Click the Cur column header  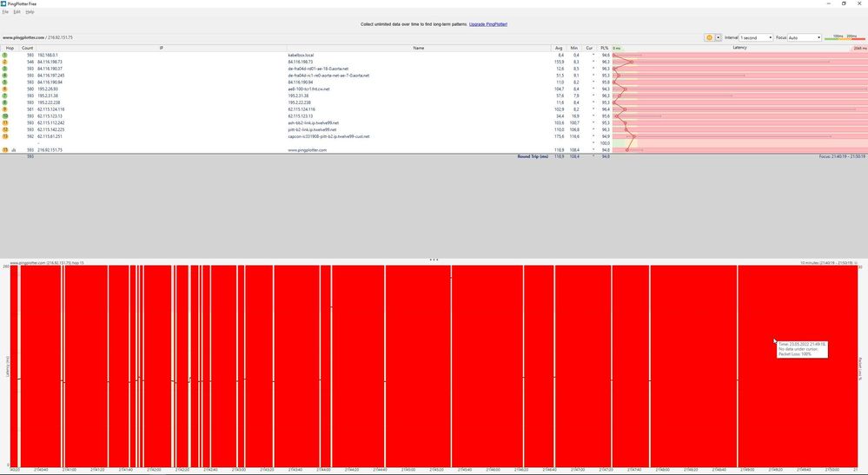(x=589, y=48)
